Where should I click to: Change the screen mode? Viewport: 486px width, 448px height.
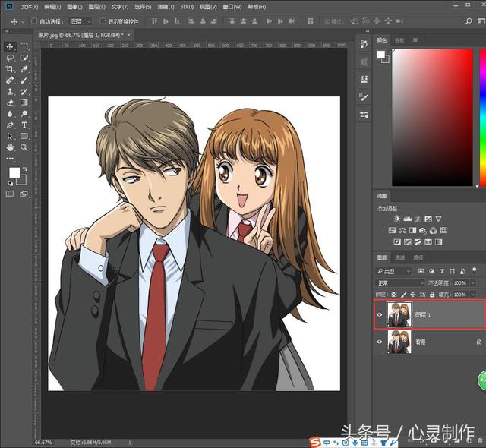point(24,194)
